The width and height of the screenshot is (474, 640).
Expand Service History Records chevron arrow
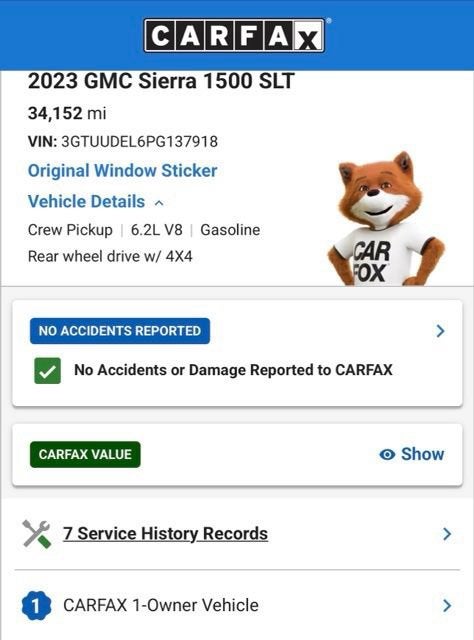(x=447, y=534)
